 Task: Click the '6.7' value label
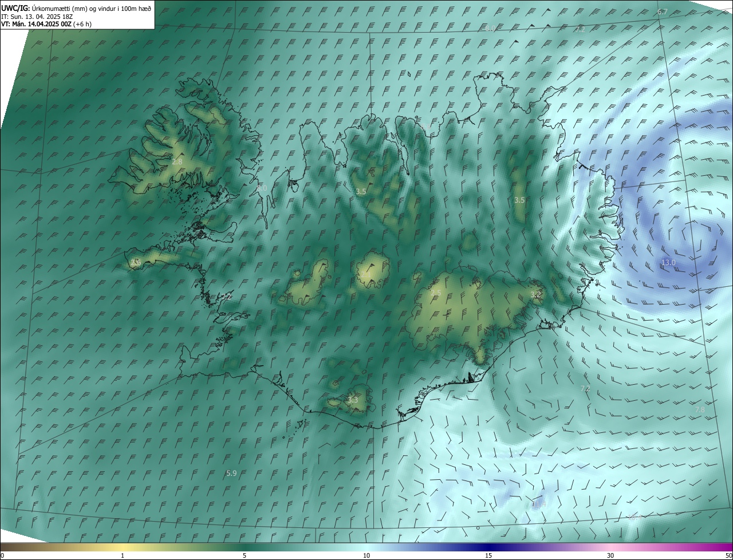tap(663, 12)
